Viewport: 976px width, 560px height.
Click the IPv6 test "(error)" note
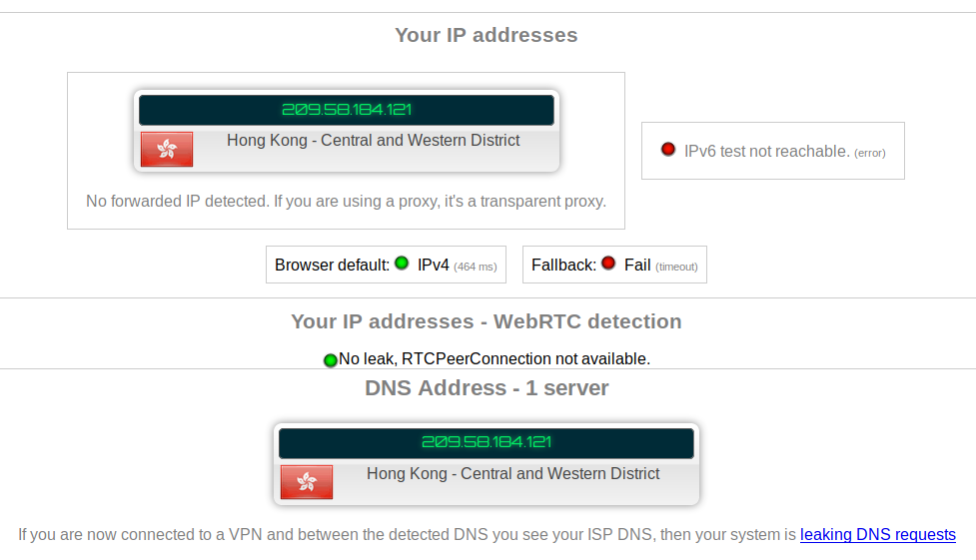pos(869,153)
